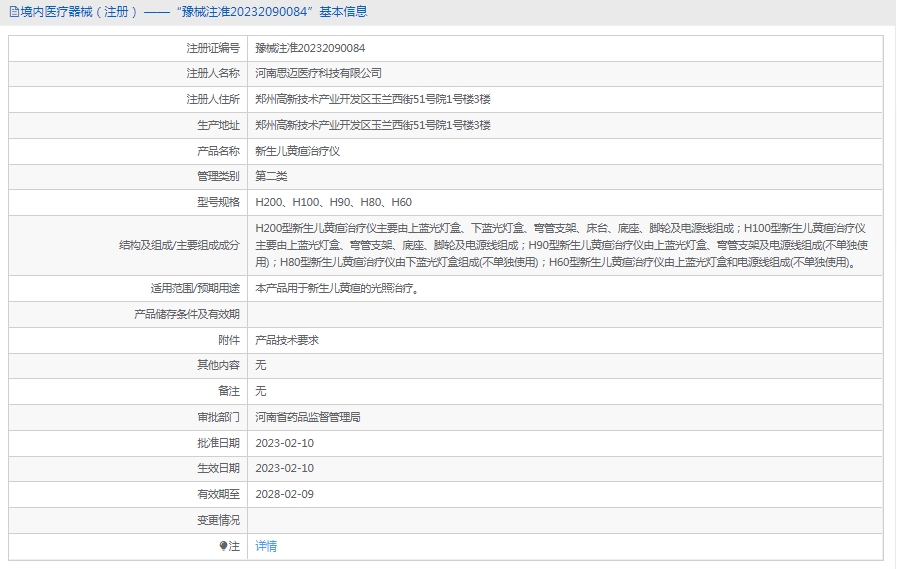This screenshot has width=897, height=569.
Task: Select the page title 境内医疗器械（注册）基本信息
Action: pyautogui.click(x=194, y=12)
